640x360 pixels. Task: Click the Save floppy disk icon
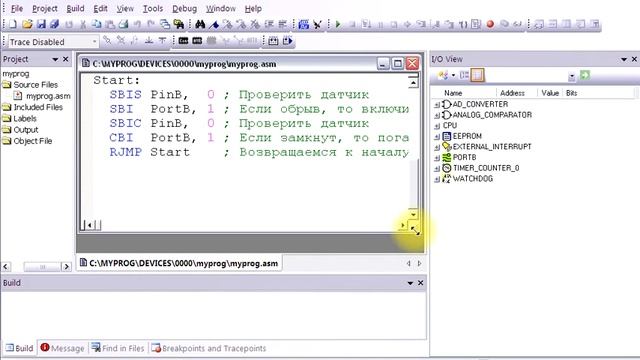coord(41,24)
